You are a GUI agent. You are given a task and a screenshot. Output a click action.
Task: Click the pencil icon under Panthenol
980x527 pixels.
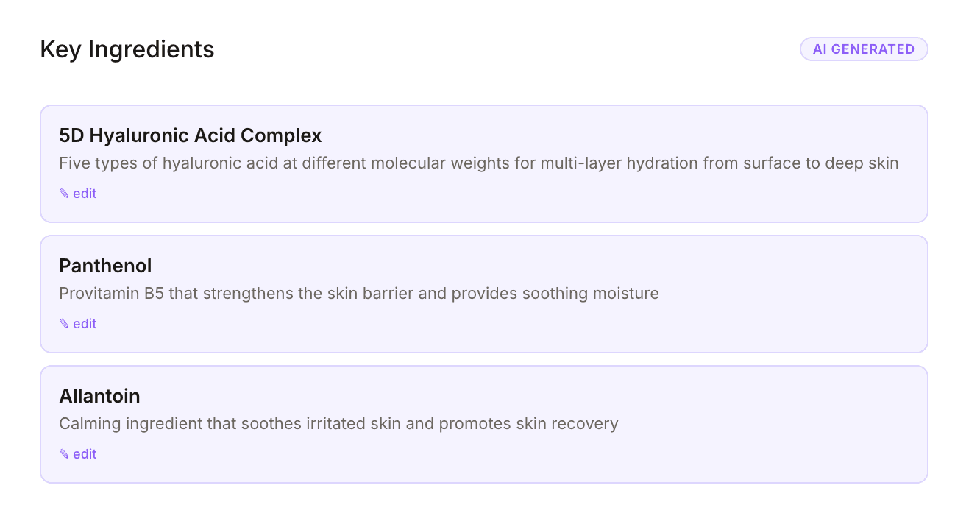coord(64,324)
